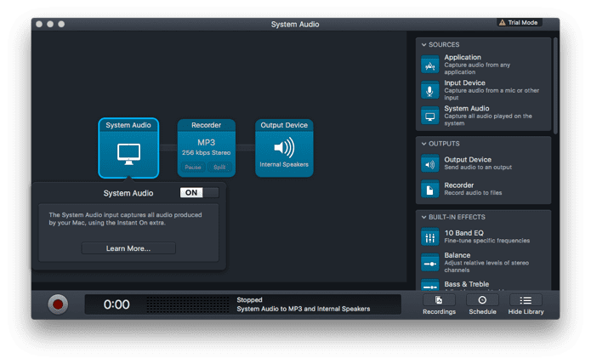Choose the Recorder file icon in library

pyautogui.click(x=429, y=189)
